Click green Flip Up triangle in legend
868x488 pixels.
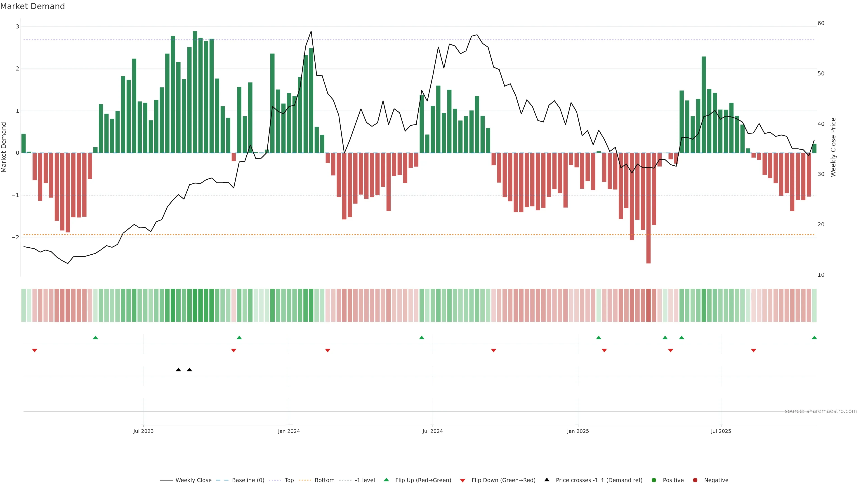click(x=387, y=480)
